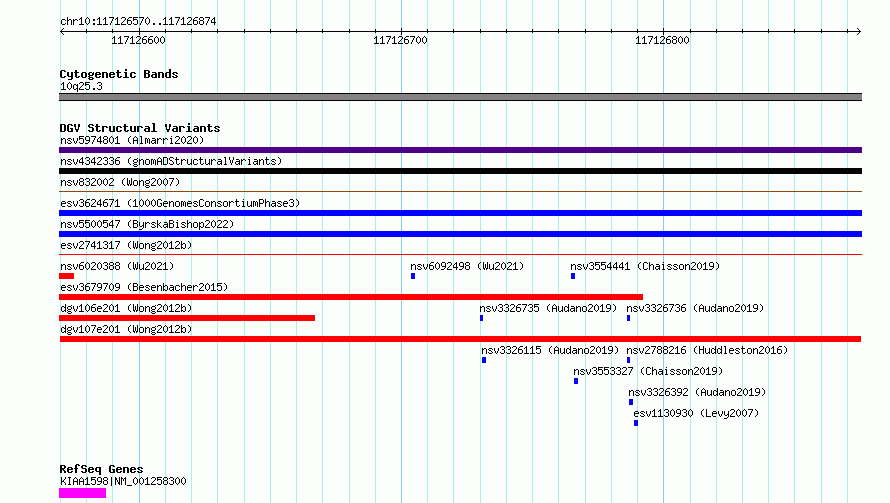This screenshot has width=890, height=503.
Task: Click the DGV Structural Variants track title
Action: coord(140,128)
